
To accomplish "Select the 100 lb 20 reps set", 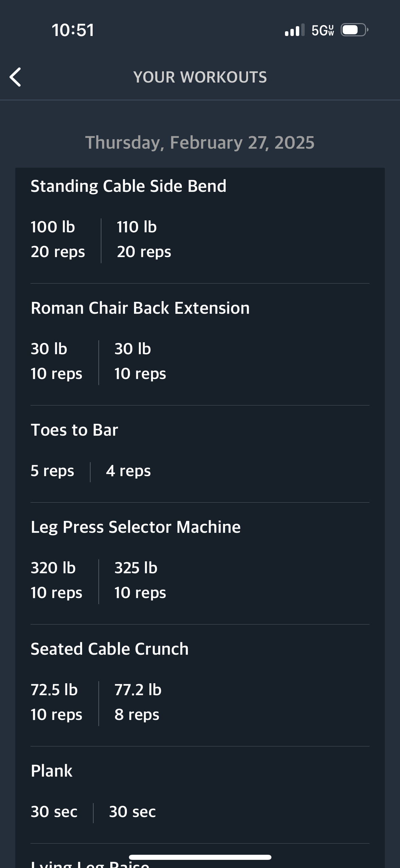I will coord(58,239).
